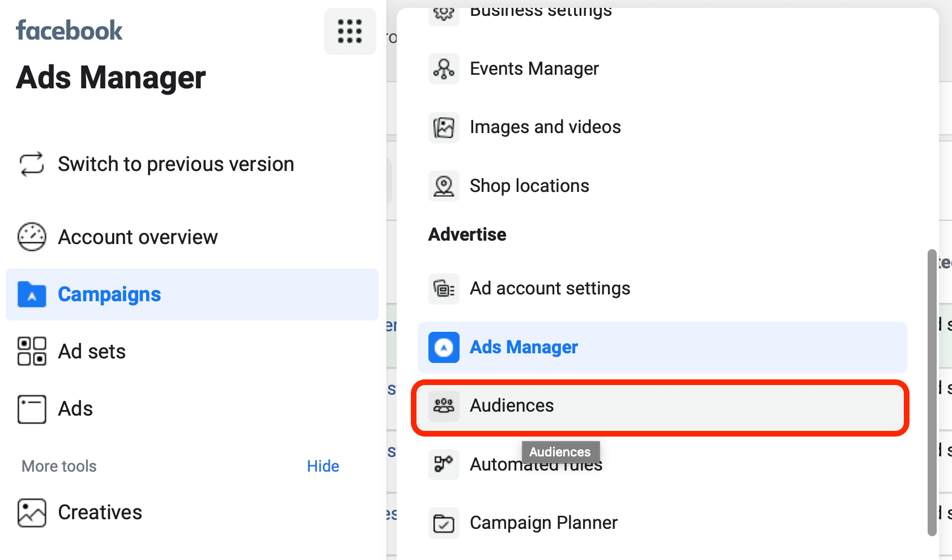Click the More tools label
Screen dimensions: 952x560
pos(59,466)
